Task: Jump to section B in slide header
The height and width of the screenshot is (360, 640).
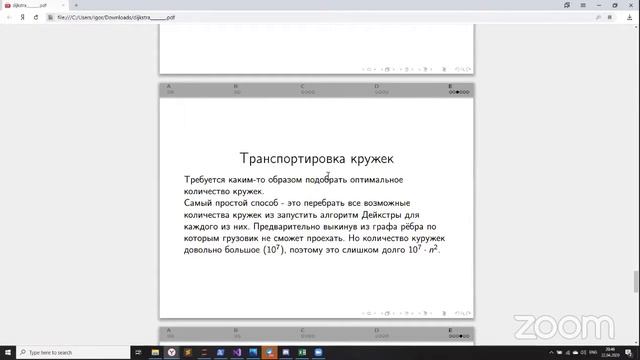Action: [236, 86]
